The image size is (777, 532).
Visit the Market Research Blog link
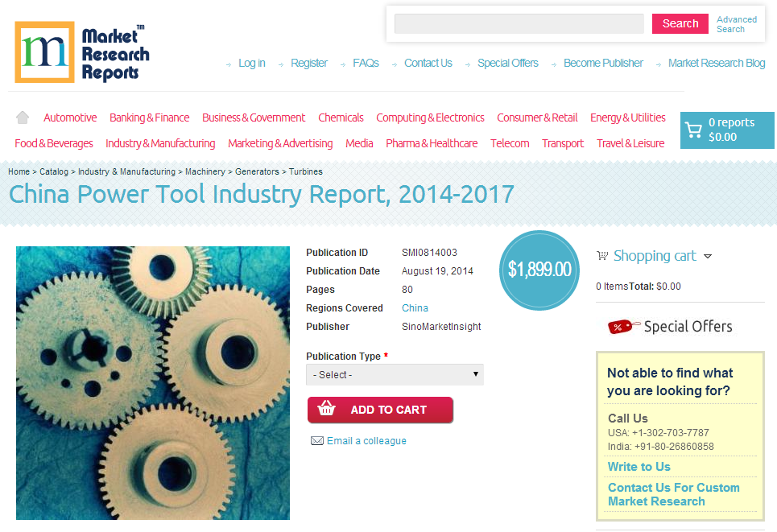(717, 63)
